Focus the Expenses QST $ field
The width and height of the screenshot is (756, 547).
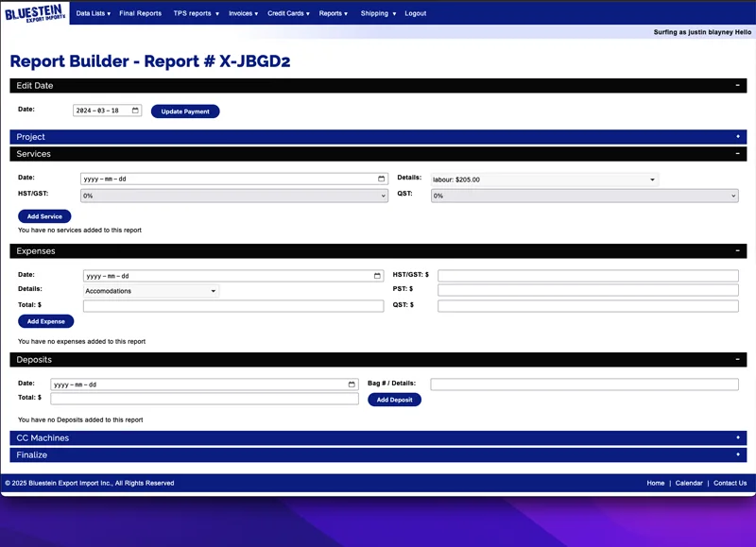tap(588, 305)
